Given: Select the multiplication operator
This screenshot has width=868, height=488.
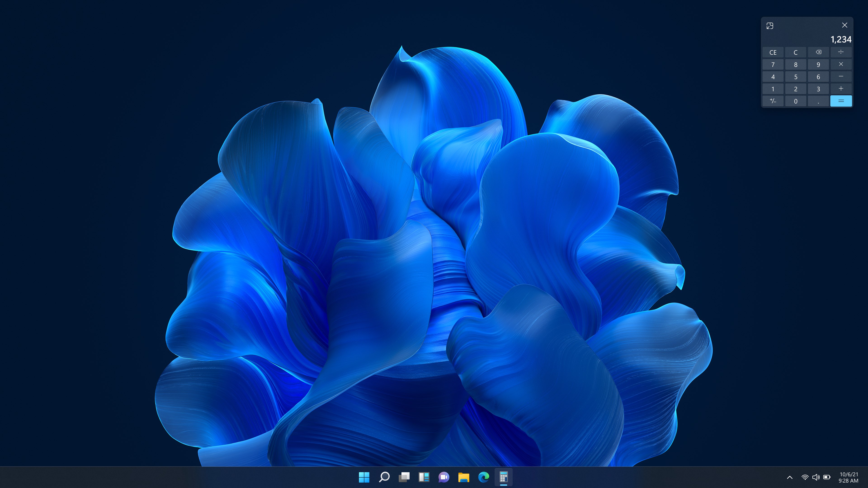Looking at the screenshot, I should point(841,64).
